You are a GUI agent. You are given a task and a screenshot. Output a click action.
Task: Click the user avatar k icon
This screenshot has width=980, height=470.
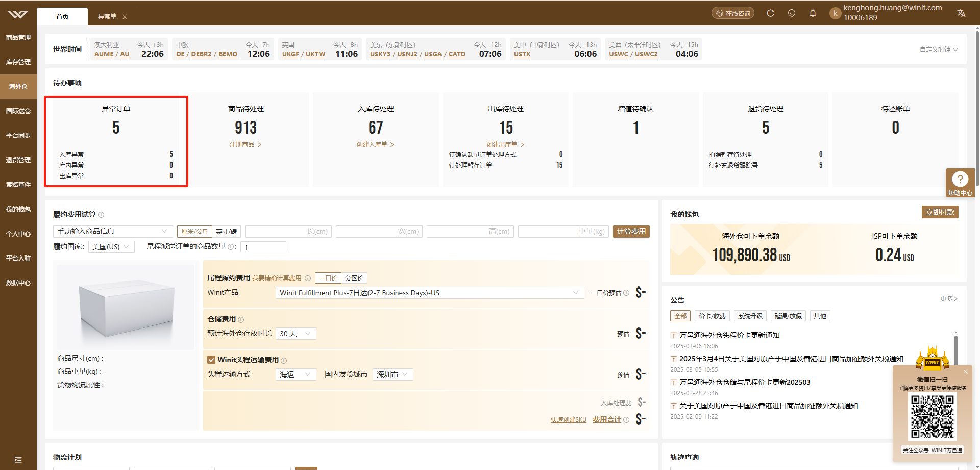click(835, 13)
